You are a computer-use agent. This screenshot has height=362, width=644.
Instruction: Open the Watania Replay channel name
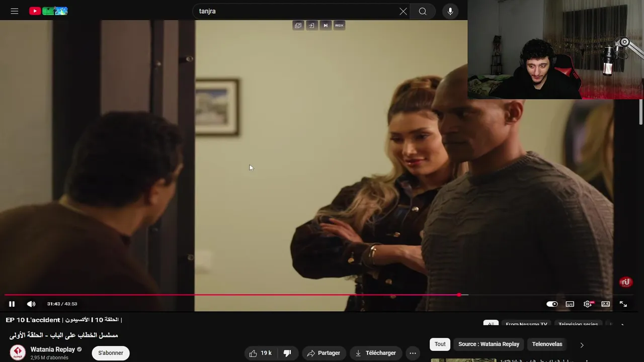click(x=52, y=349)
